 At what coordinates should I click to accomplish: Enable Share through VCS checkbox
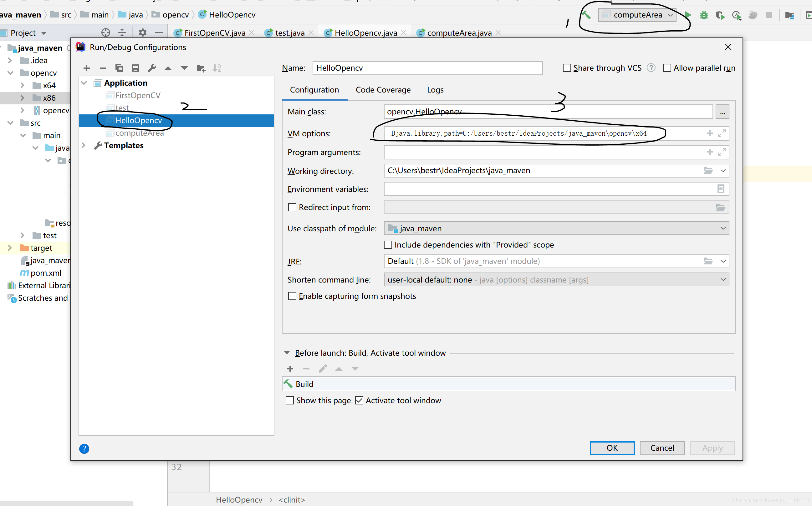pyautogui.click(x=567, y=68)
